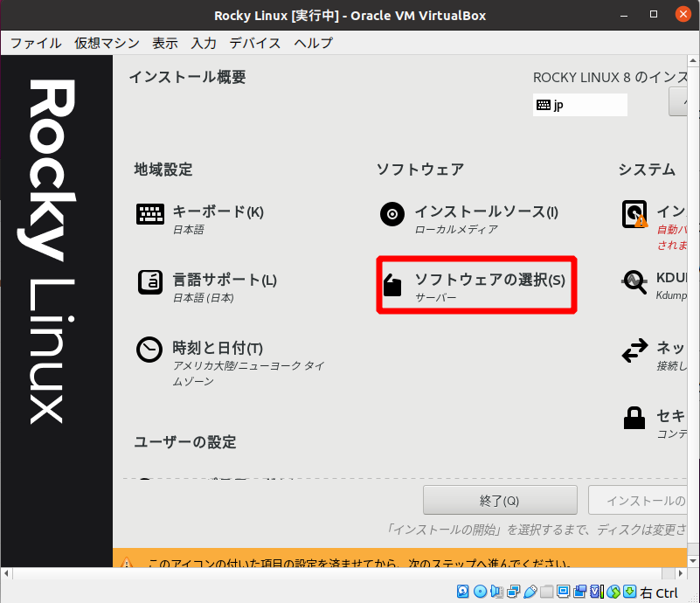This screenshot has width=700, height=603.
Task: Click the keyboard capture arrow icon
Action: click(x=630, y=592)
